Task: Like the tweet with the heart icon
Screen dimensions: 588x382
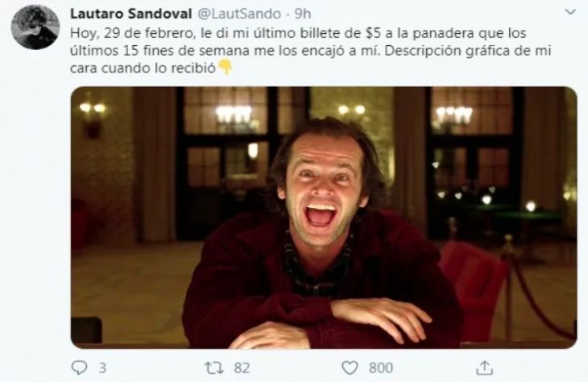Action: (350, 367)
